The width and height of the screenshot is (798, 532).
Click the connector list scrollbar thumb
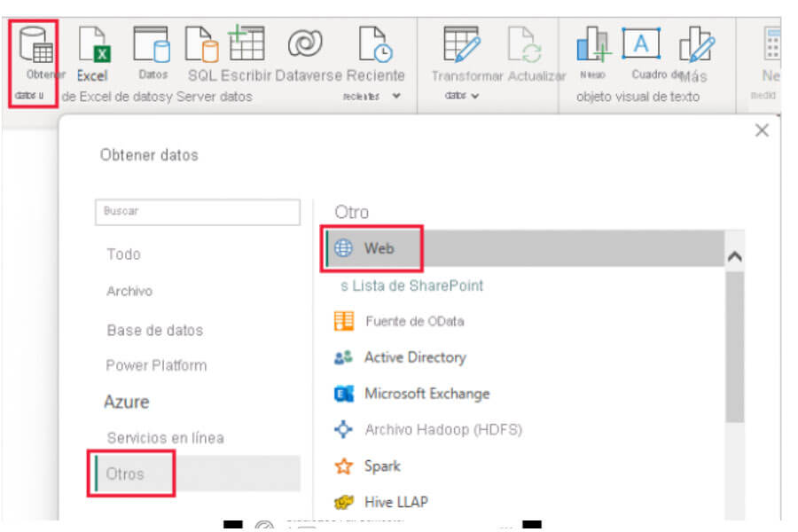[x=734, y=347]
